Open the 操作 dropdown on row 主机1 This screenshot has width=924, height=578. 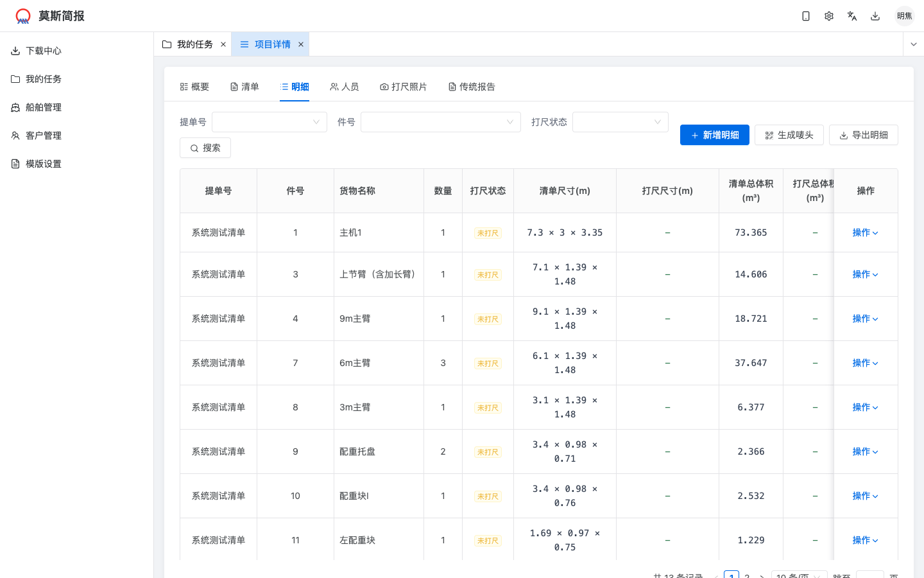tap(864, 232)
